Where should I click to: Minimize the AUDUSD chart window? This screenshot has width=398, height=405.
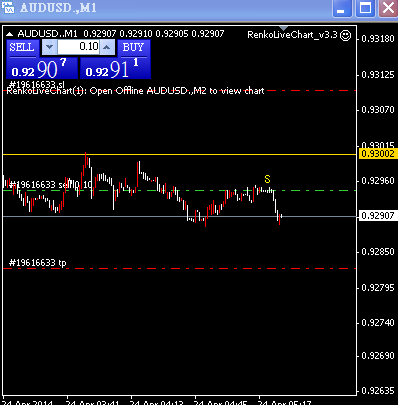click(x=342, y=8)
